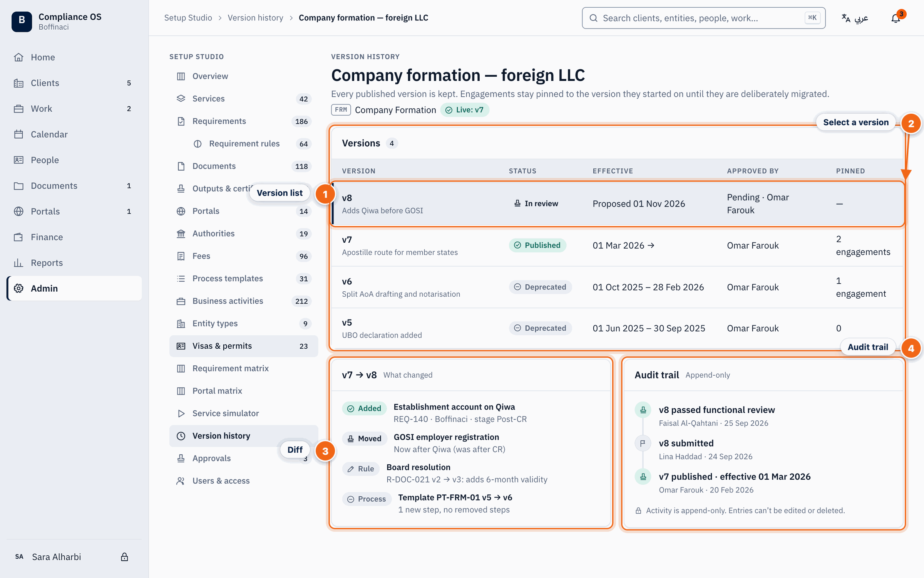Click the Admin gear icon
The image size is (924, 578).
(x=18, y=288)
